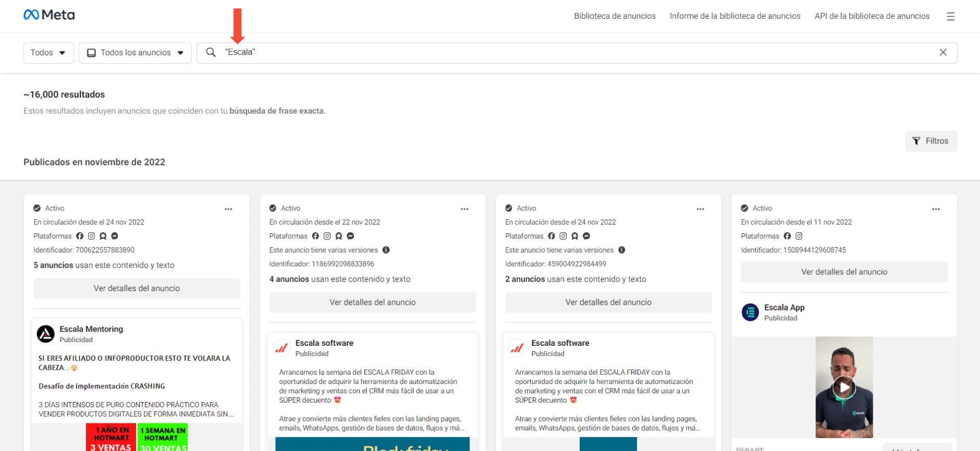Click Escala software logo on ad 459004922984499

[x=517, y=348]
